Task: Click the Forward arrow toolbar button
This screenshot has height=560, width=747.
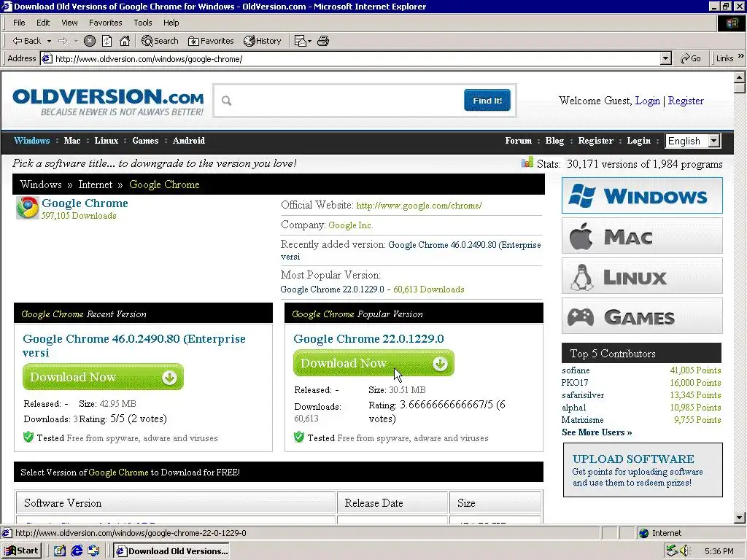Action: click(x=63, y=41)
